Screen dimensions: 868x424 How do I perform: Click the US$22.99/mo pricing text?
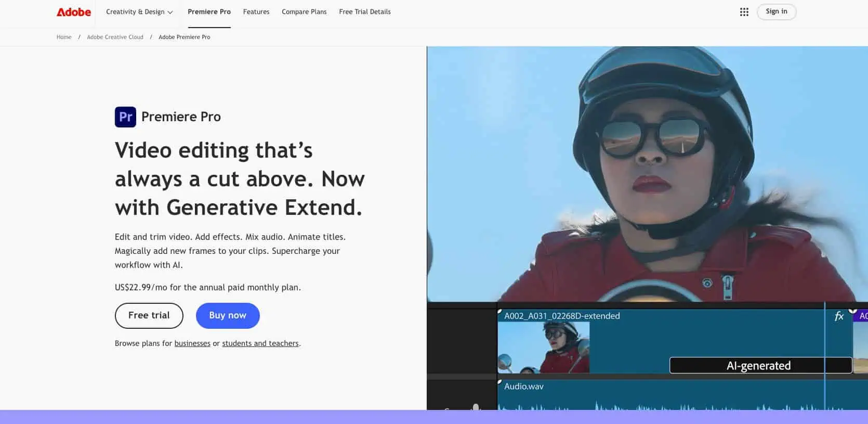point(208,287)
